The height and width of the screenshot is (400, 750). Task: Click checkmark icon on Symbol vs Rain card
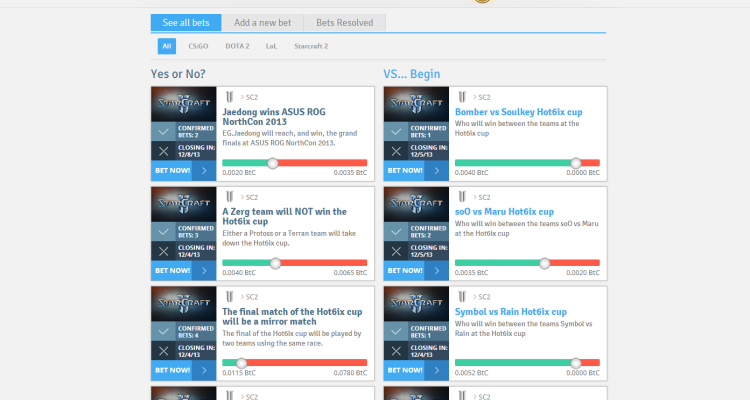[396, 332]
